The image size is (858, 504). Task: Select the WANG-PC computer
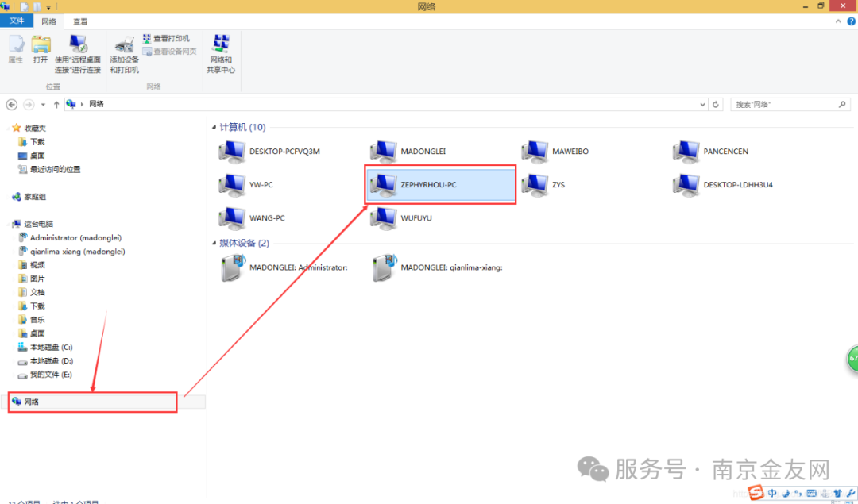click(x=252, y=218)
